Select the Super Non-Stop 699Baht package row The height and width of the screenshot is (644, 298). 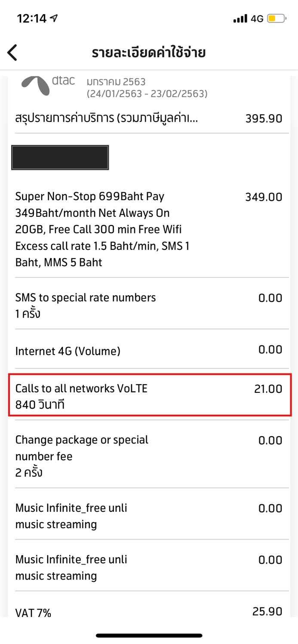click(149, 229)
